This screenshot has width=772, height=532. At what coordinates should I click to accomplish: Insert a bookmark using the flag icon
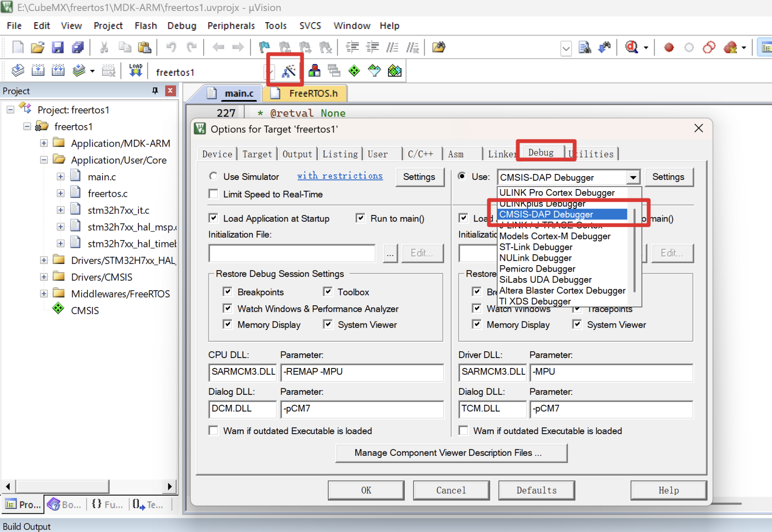[x=264, y=47]
